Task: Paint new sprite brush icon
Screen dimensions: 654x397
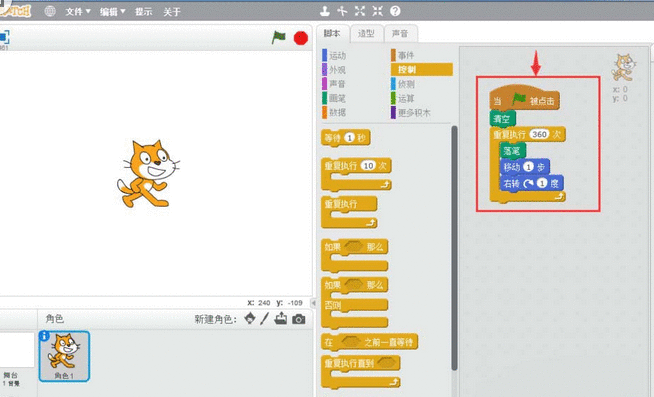Action: (264, 319)
